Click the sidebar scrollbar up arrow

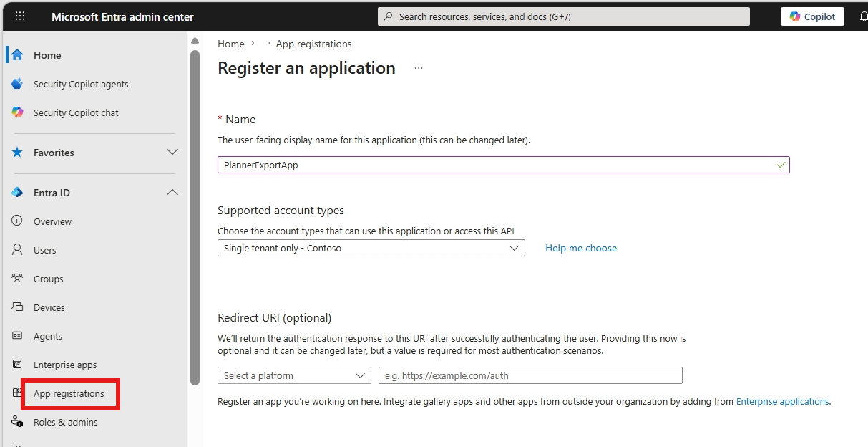195,40
